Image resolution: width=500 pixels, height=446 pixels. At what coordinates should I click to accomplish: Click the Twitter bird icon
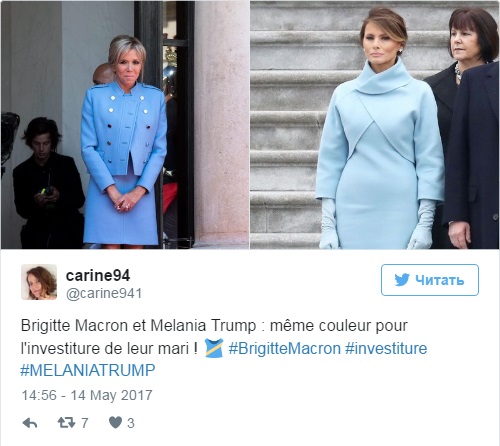[402, 280]
